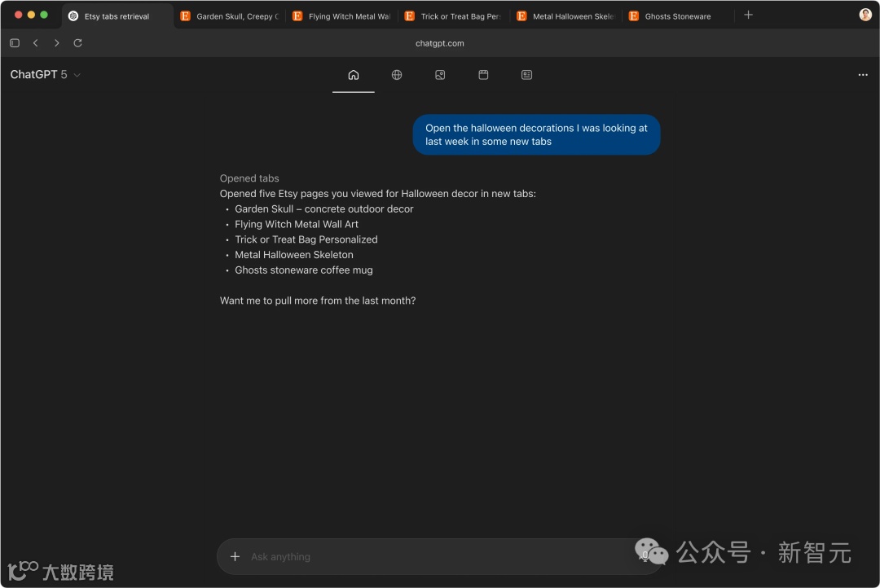The width and height of the screenshot is (880, 588).
Task: Switch to Trick or Treat Bag tab
Action: (x=454, y=16)
